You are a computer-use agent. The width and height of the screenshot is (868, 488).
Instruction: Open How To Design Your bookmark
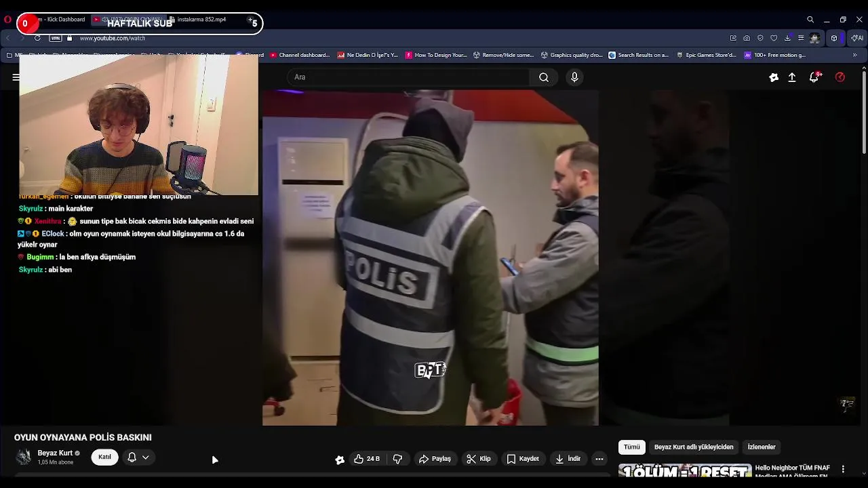coord(435,55)
